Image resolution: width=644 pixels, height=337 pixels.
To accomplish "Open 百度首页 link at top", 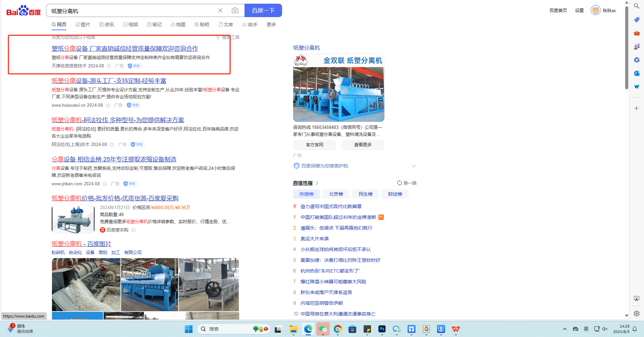I will click(x=558, y=10).
